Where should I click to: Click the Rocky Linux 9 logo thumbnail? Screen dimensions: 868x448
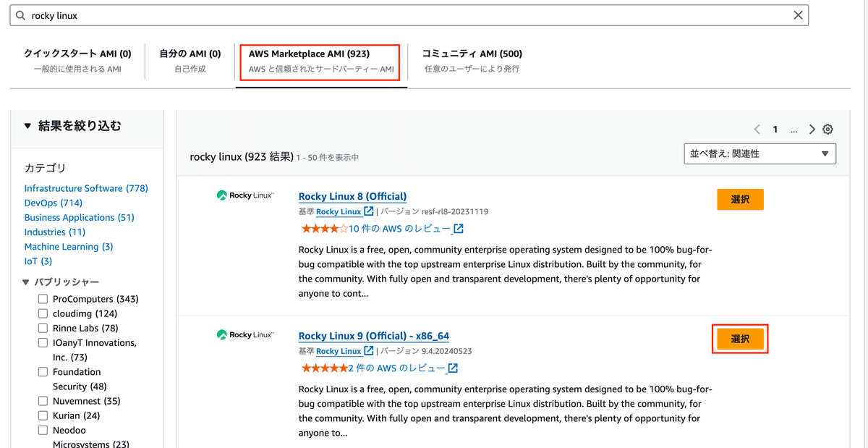tap(245, 335)
